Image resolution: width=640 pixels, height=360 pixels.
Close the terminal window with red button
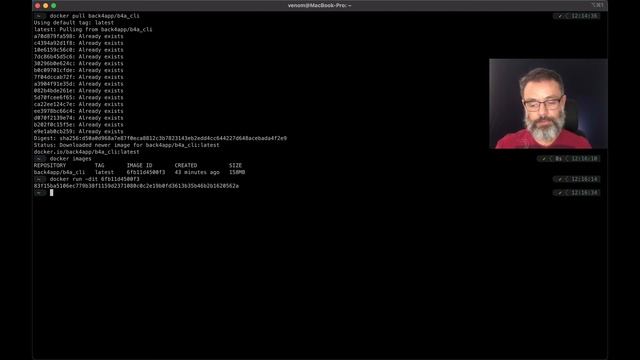coord(38,6)
